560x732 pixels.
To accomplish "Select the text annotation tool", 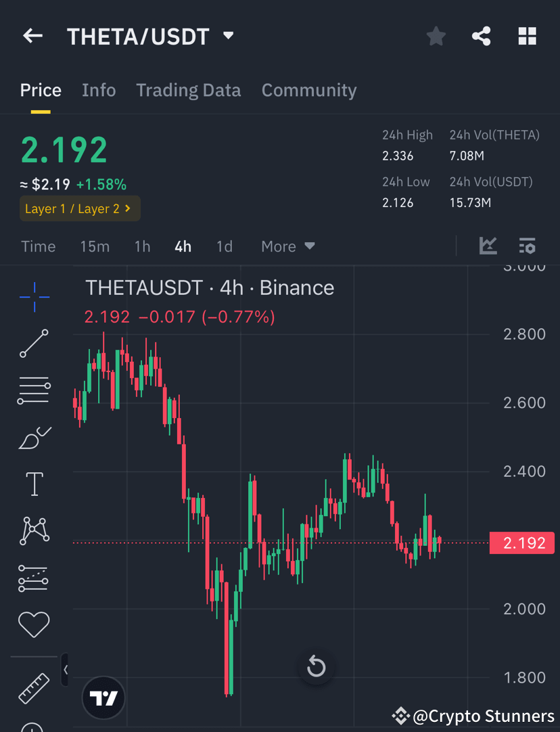I will (x=34, y=483).
